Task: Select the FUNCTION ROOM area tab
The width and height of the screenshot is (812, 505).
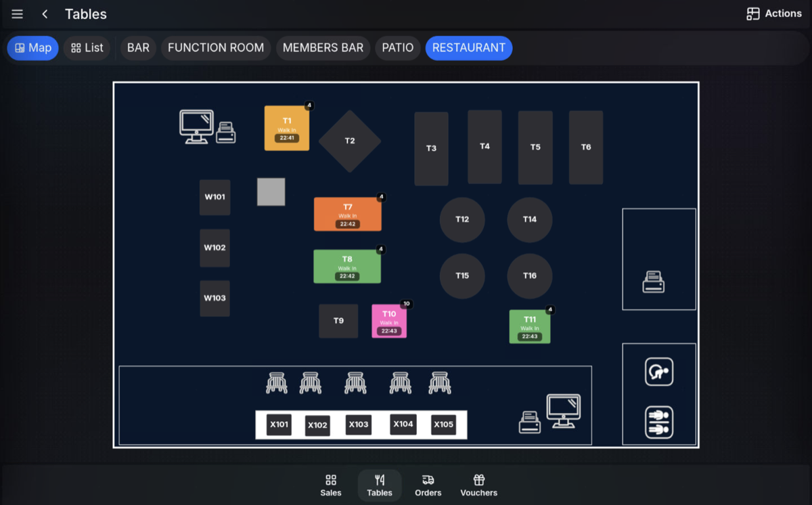Action: 216,48
